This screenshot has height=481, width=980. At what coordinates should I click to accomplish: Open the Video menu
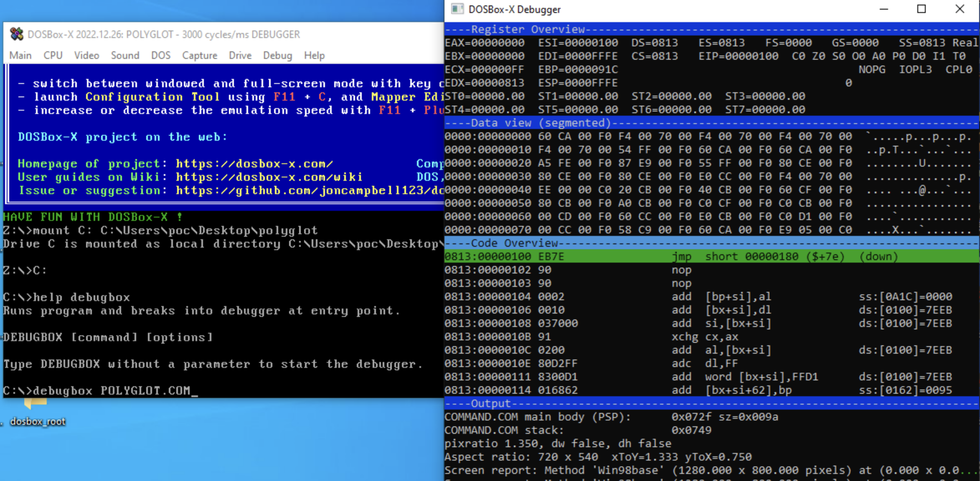click(86, 56)
